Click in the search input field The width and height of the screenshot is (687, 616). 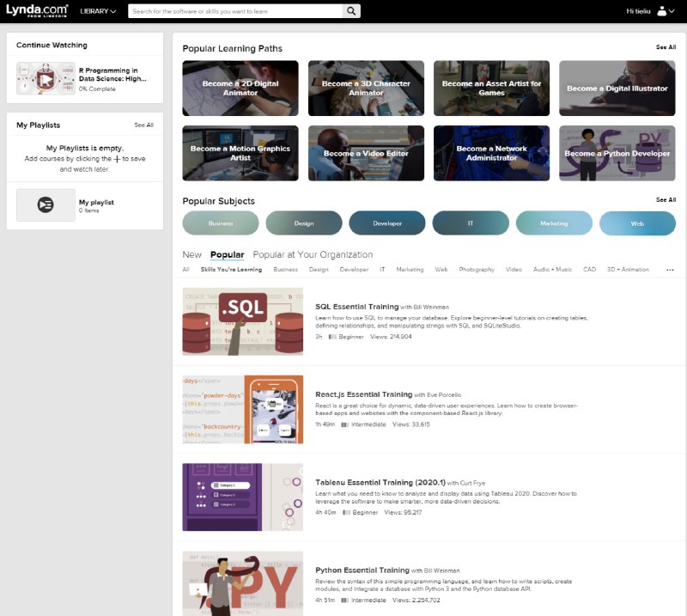[235, 11]
